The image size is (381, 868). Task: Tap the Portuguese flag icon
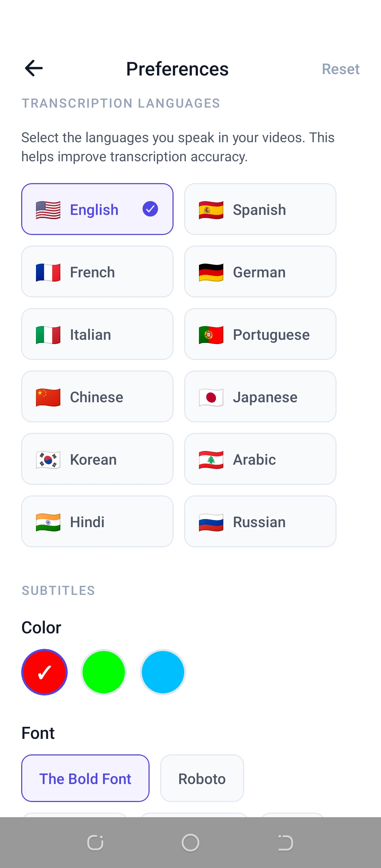point(211,334)
